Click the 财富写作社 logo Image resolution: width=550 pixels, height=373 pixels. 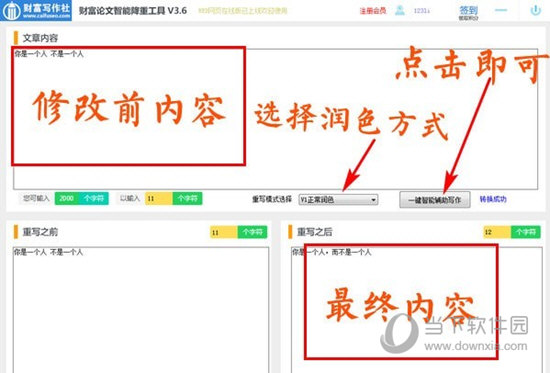click(x=36, y=10)
